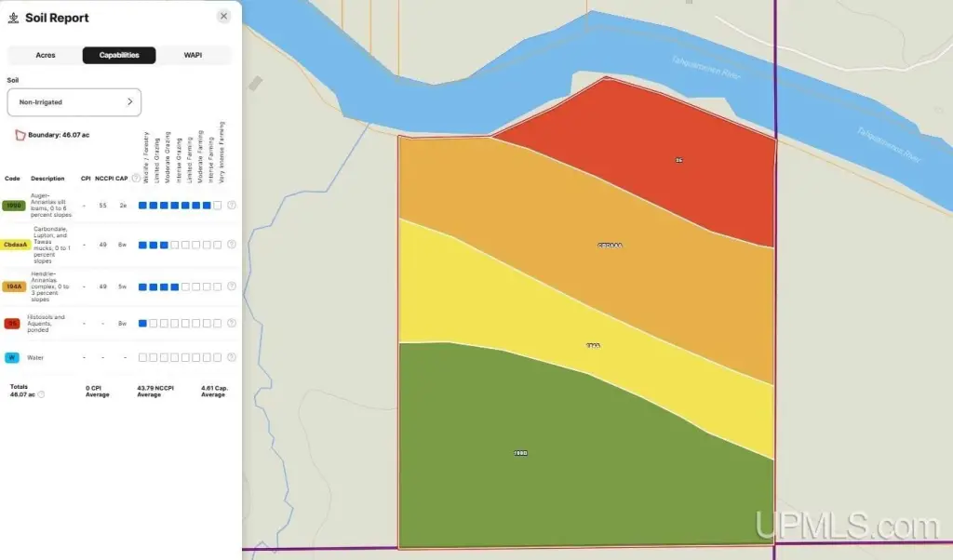Select the Capabilities tab
Image resolution: width=953 pixels, height=560 pixels.
(x=119, y=55)
